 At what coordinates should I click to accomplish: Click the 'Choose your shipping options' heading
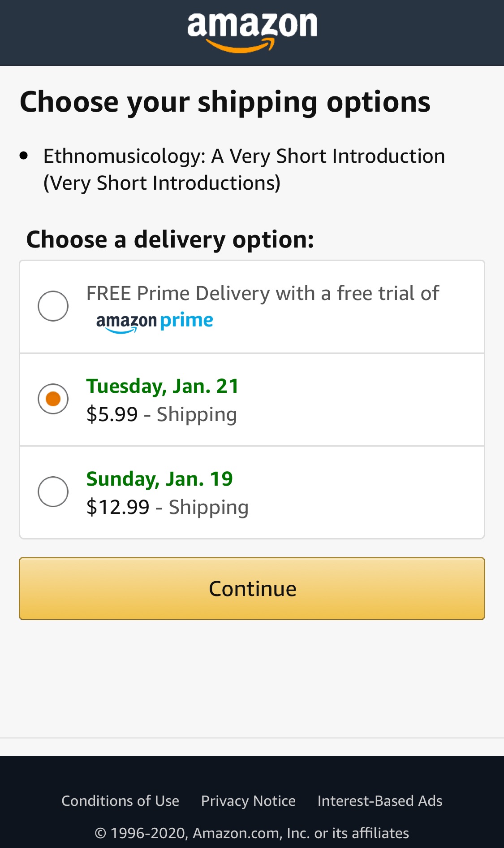click(x=225, y=102)
